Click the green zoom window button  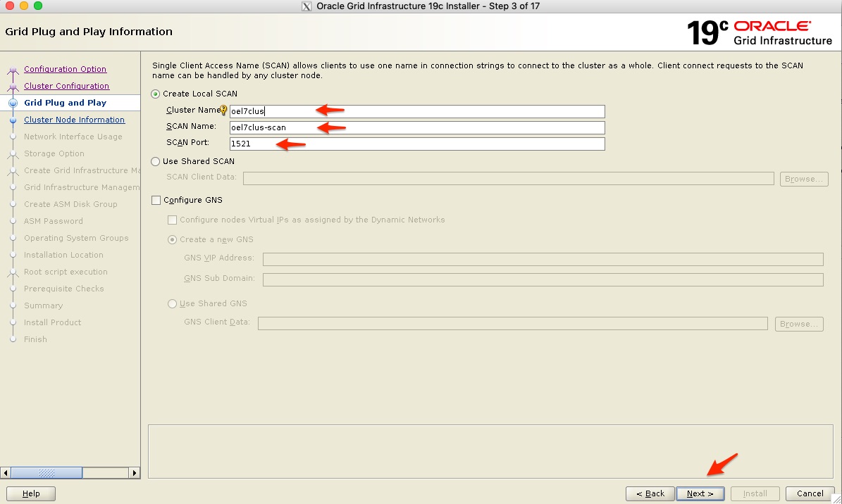tap(37, 6)
